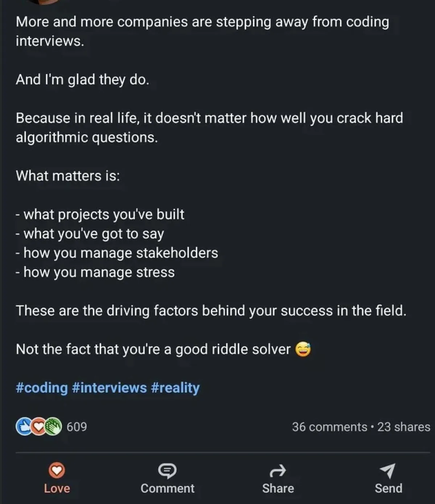This screenshot has width=435, height=504.
Task: Open the 609 reactions list
Action: [76, 427]
